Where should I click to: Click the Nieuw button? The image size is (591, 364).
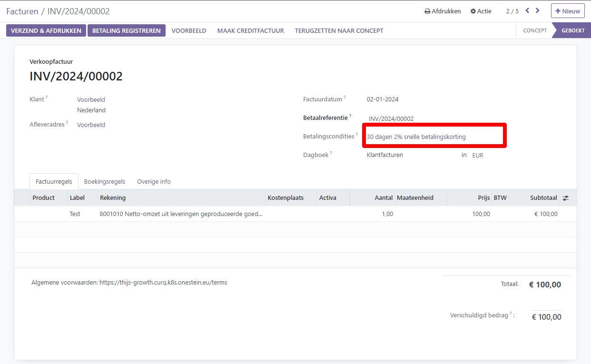point(567,11)
